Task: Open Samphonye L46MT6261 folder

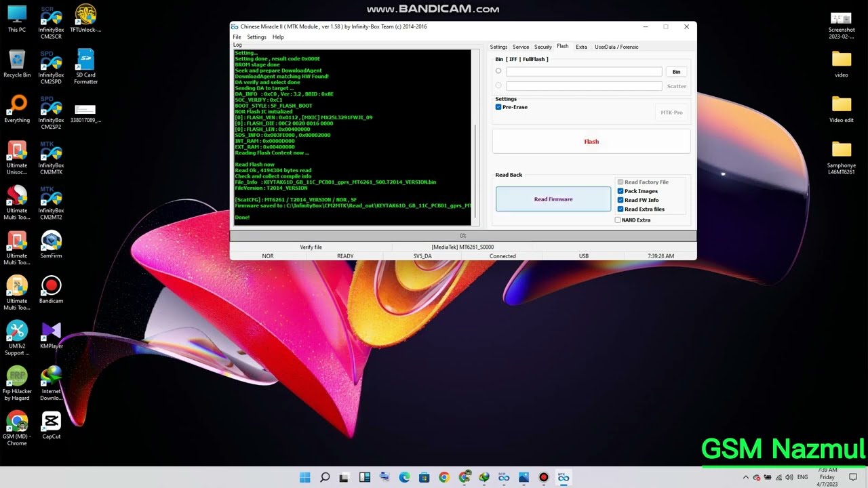Action: 841,158
